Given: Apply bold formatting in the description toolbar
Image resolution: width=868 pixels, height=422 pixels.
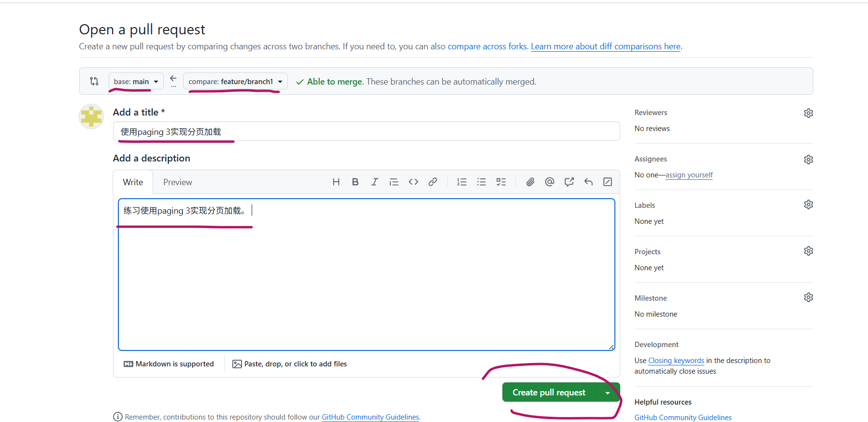Looking at the screenshot, I should tap(356, 182).
